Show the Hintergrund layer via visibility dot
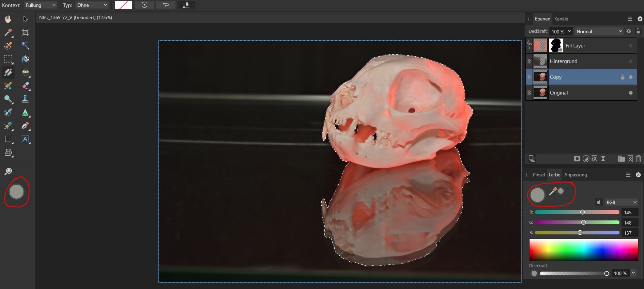644x289 pixels. click(631, 61)
